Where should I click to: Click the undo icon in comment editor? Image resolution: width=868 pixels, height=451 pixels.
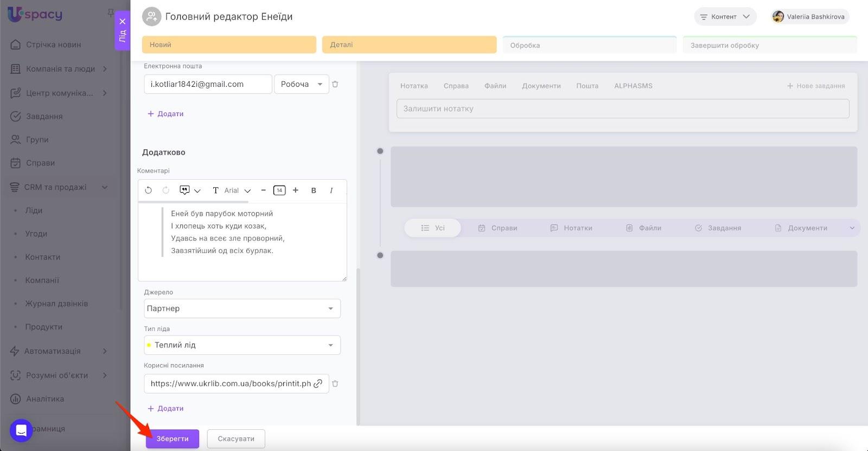[x=148, y=190]
